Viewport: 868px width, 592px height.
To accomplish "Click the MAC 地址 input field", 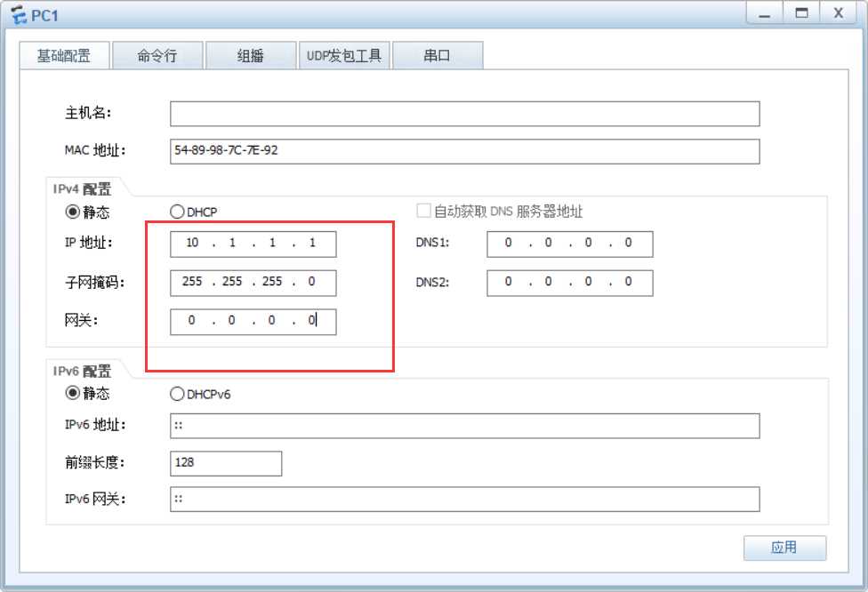I will [x=464, y=151].
